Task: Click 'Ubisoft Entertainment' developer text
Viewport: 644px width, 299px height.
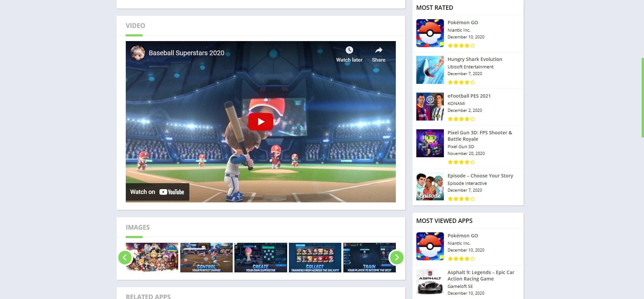Action: [470, 67]
